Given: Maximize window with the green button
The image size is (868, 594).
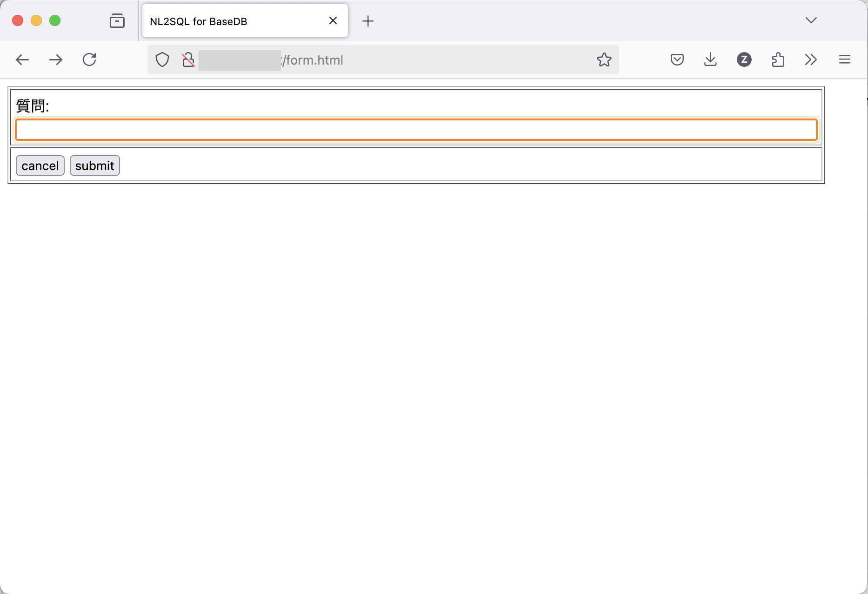Looking at the screenshot, I should [x=55, y=20].
